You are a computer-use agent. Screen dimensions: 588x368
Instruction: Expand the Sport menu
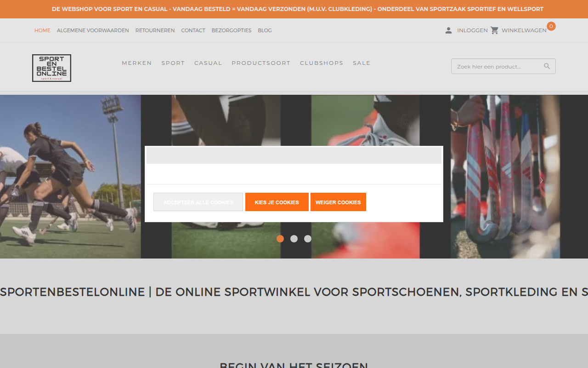click(x=173, y=63)
